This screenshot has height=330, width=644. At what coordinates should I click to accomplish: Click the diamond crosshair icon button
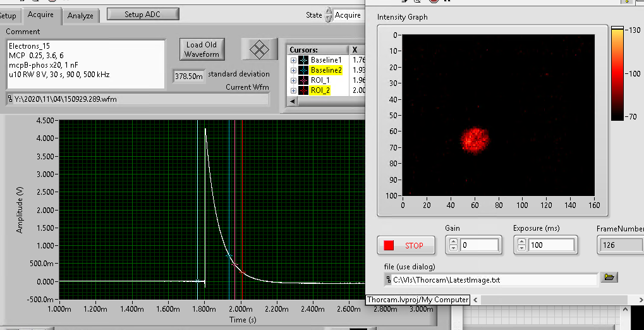pyautogui.click(x=259, y=48)
